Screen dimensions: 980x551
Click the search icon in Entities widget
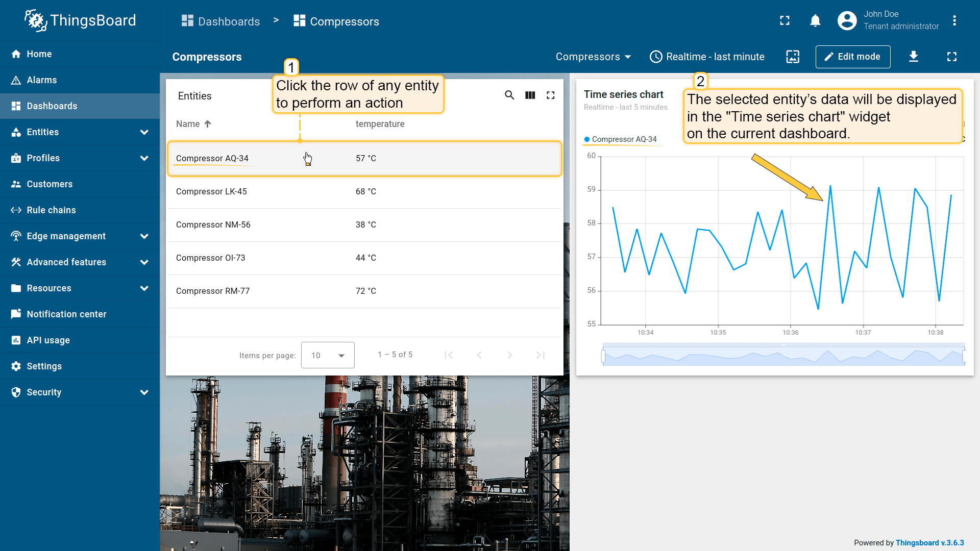[x=509, y=95]
